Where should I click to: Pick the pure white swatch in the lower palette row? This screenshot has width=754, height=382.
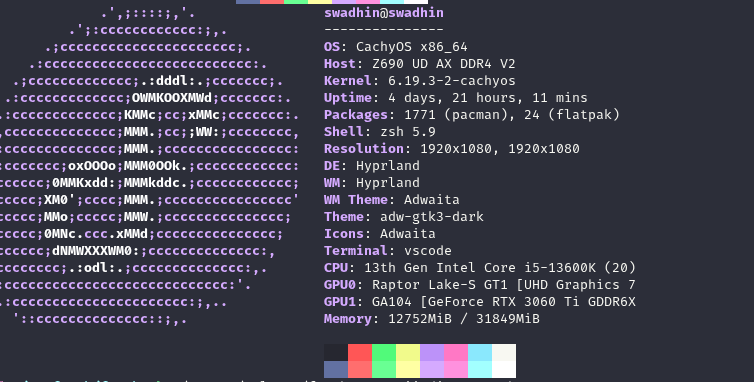click(504, 369)
